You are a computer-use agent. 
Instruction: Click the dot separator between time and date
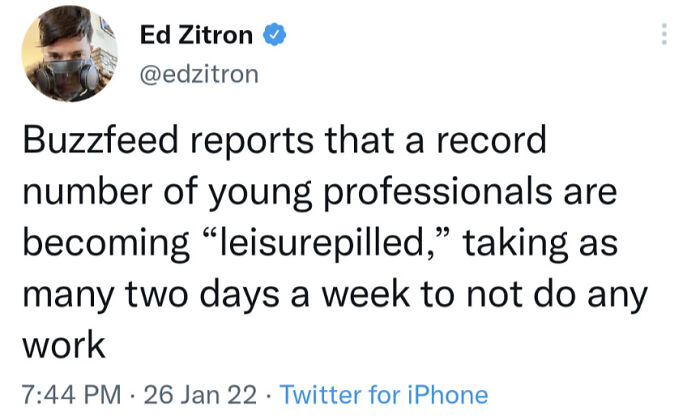pyautogui.click(x=131, y=394)
